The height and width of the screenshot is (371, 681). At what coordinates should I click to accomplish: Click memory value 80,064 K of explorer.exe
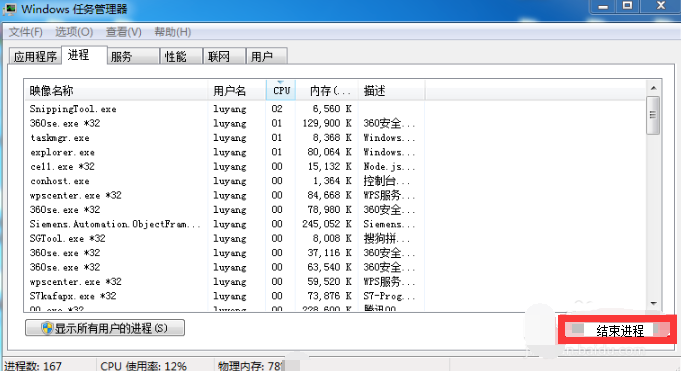[329, 152]
